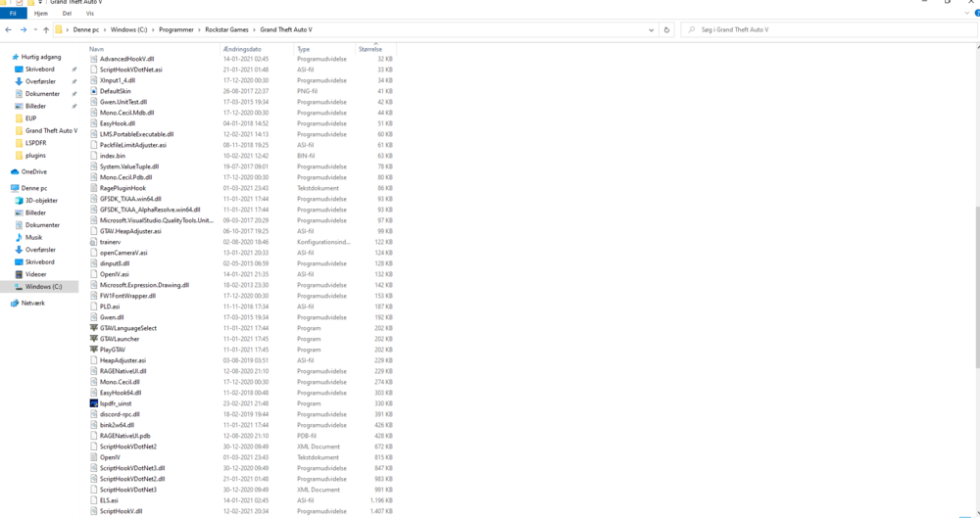This screenshot has height=518, width=980.
Task: Click the search box for Grand Theft Auto V
Action: [828, 30]
